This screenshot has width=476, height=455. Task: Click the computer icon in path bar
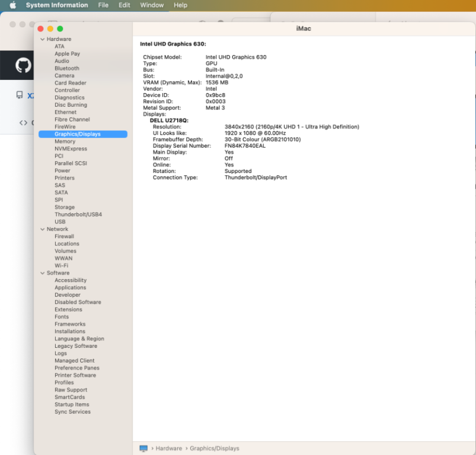click(x=143, y=448)
